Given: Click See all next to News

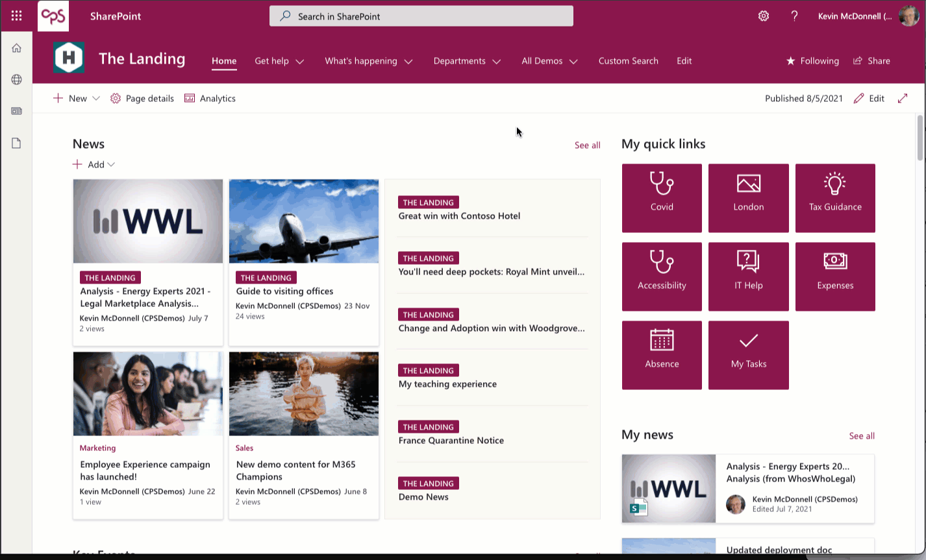Looking at the screenshot, I should coord(587,145).
